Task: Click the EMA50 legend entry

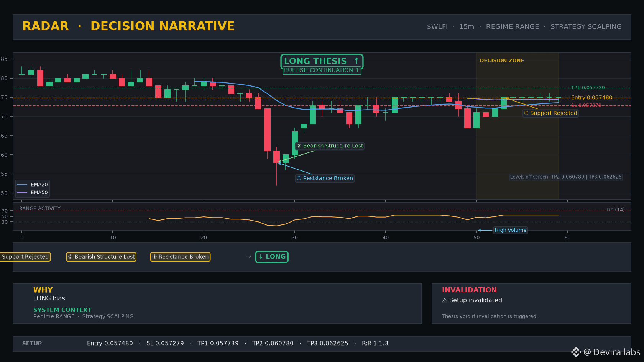Action: point(32,193)
